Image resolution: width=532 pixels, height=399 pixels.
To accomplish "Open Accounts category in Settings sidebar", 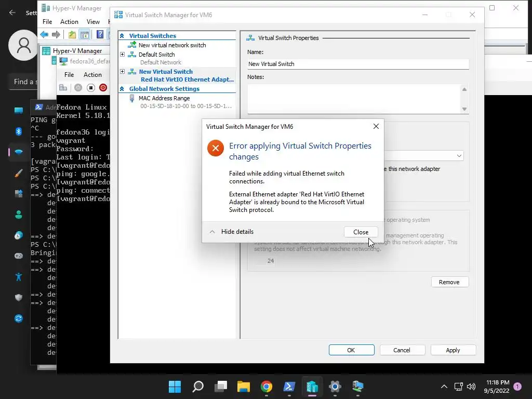I will [19, 215].
